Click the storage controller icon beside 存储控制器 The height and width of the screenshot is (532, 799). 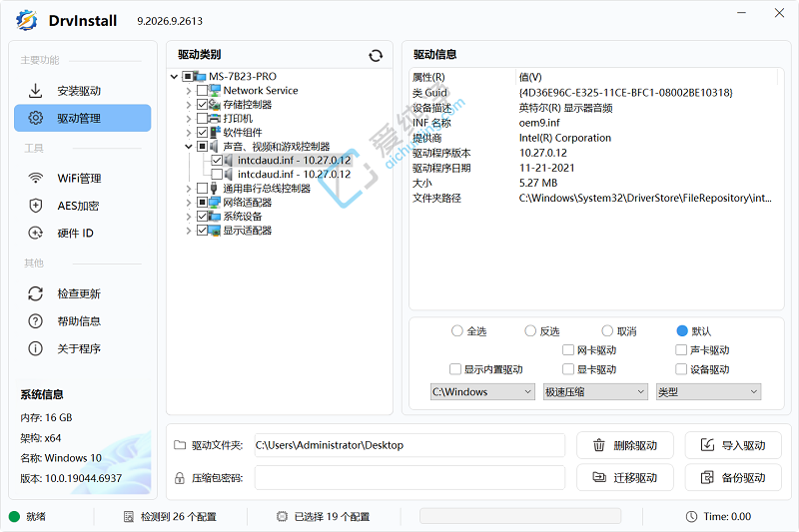click(215, 105)
